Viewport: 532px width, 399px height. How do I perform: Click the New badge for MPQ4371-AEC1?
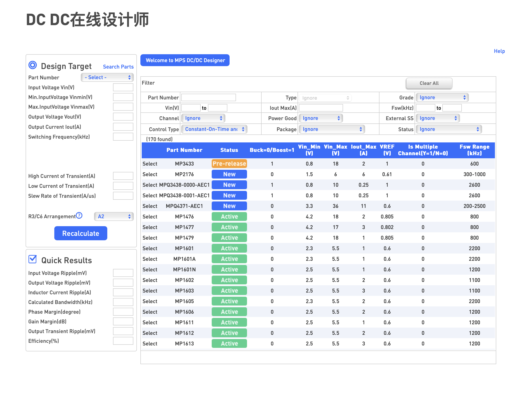coord(229,206)
